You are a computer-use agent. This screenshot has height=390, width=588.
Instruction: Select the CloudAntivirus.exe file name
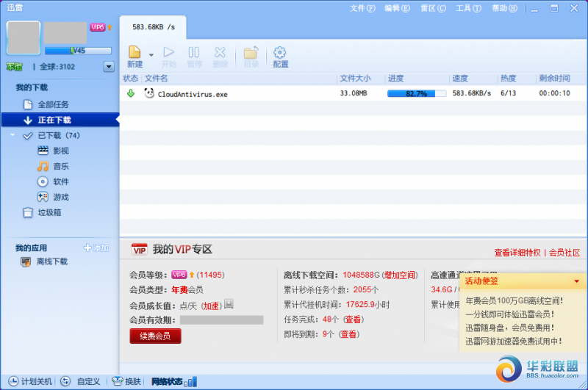(x=193, y=95)
